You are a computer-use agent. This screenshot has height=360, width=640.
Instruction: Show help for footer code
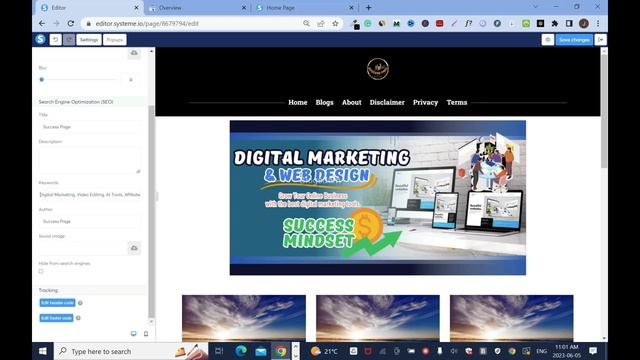coord(78,318)
